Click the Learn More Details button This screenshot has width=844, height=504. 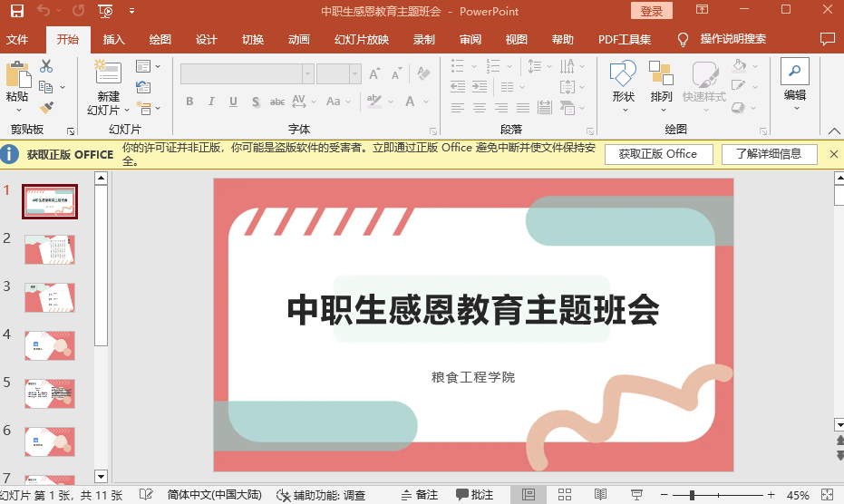point(768,154)
